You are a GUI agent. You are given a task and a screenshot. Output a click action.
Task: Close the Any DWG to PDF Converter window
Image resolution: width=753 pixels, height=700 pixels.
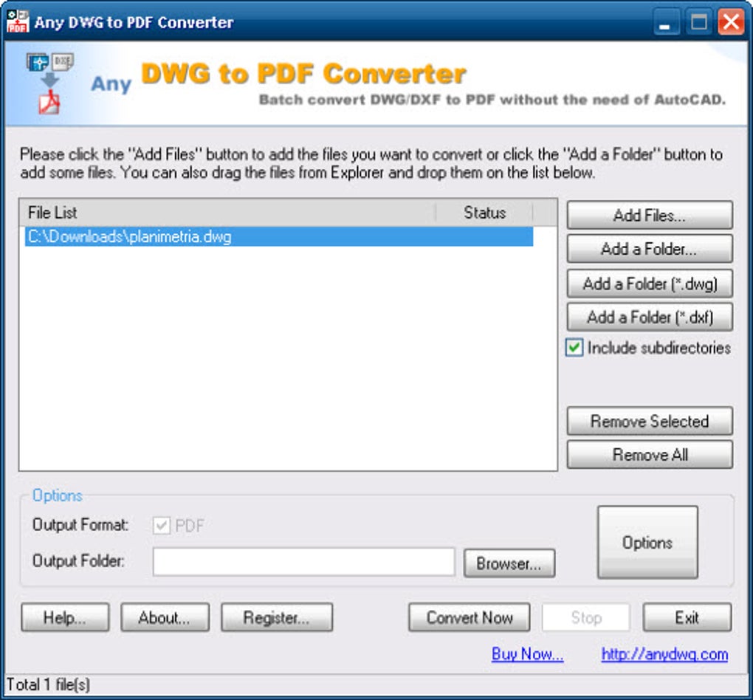(730, 22)
